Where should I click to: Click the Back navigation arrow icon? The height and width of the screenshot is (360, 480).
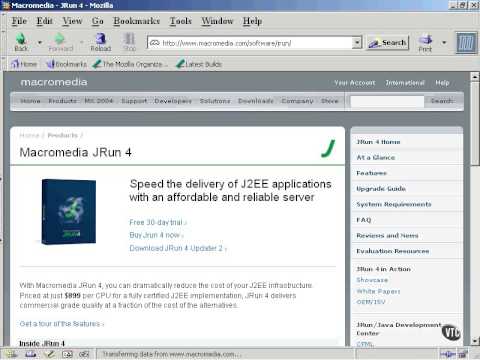[21, 39]
